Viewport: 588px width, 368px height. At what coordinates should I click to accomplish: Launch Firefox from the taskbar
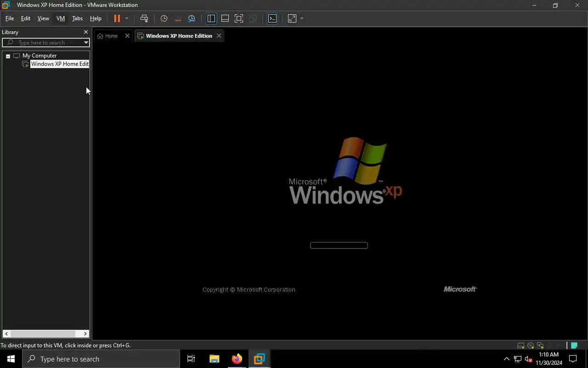pos(237,359)
